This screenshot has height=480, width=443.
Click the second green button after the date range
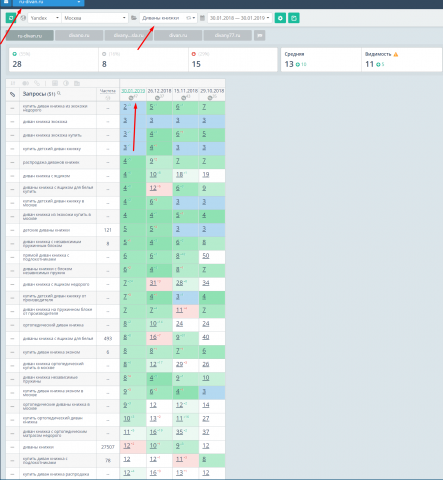click(x=294, y=18)
